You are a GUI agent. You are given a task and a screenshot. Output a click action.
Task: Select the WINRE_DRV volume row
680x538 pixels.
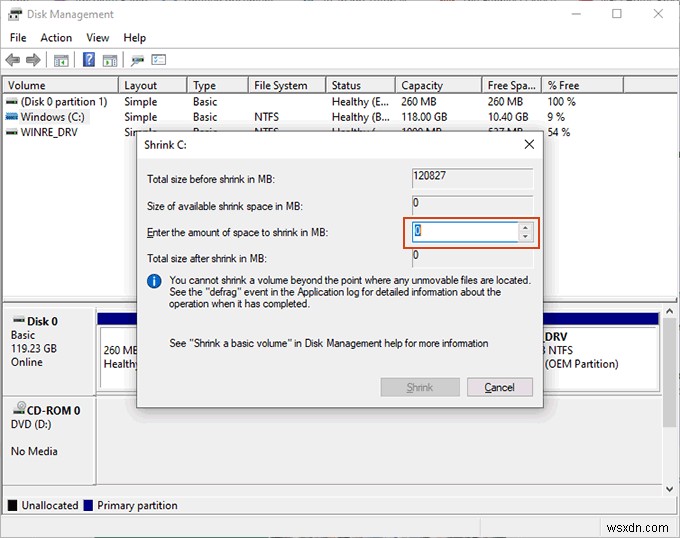click(49, 132)
